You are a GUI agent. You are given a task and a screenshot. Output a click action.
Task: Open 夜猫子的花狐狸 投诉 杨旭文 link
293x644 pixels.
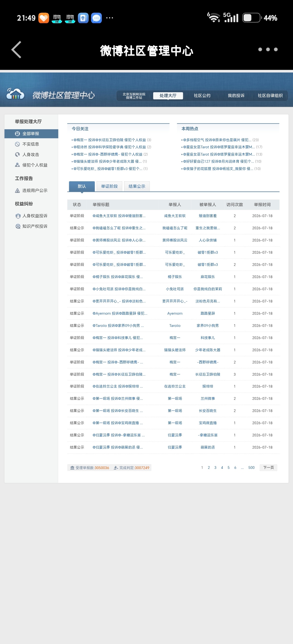(218, 169)
